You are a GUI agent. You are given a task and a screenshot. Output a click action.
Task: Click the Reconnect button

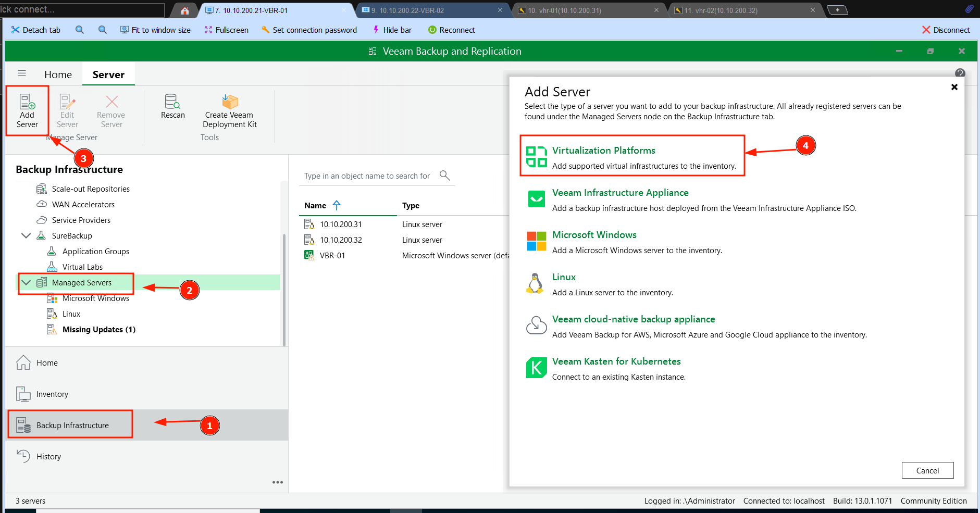452,30
